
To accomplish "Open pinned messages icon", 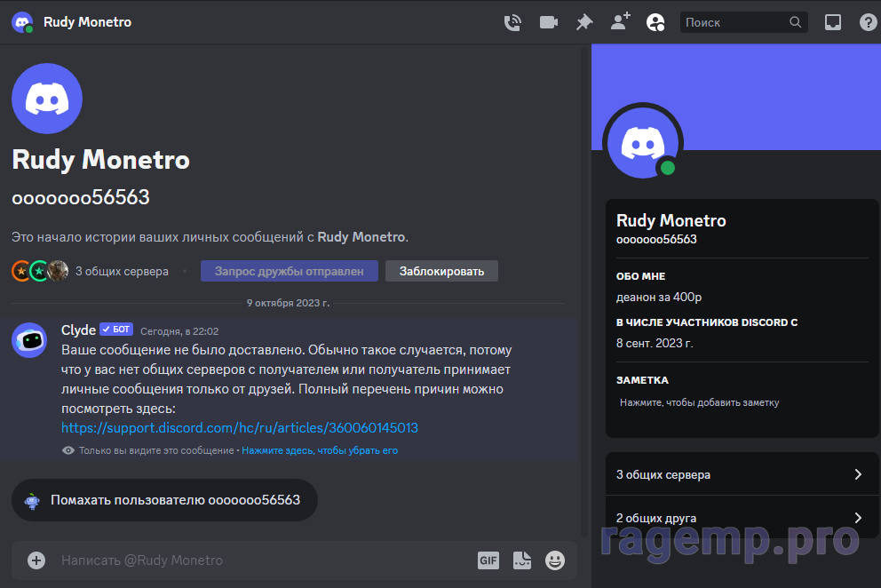I will [584, 22].
